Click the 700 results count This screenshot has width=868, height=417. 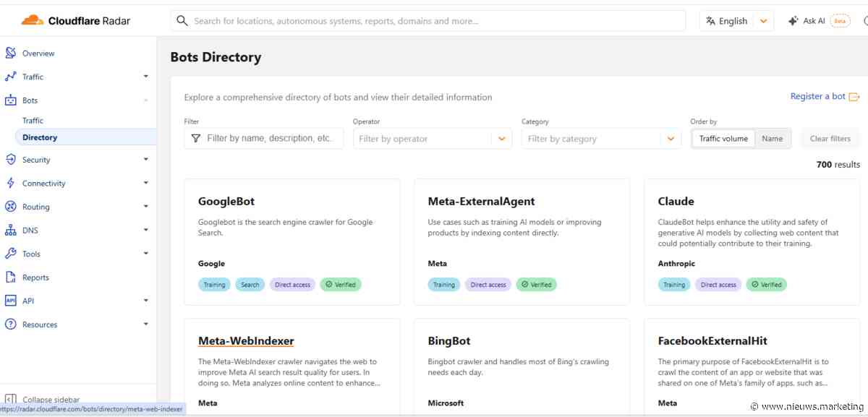click(838, 165)
